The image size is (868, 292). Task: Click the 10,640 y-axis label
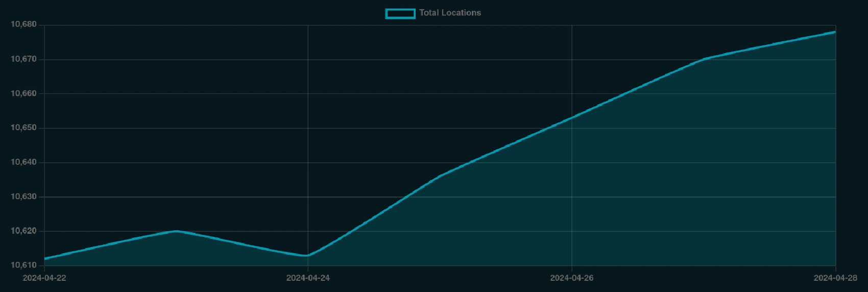click(x=23, y=162)
